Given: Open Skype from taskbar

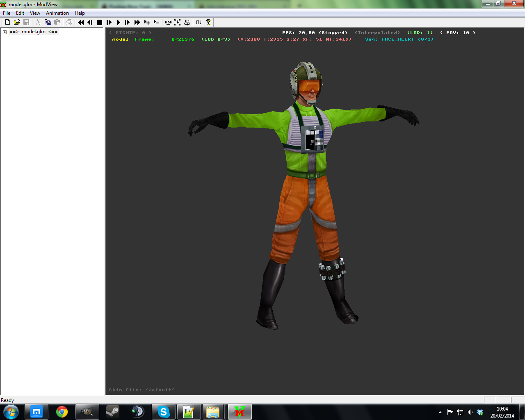Looking at the screenshot, I should 164,412.
